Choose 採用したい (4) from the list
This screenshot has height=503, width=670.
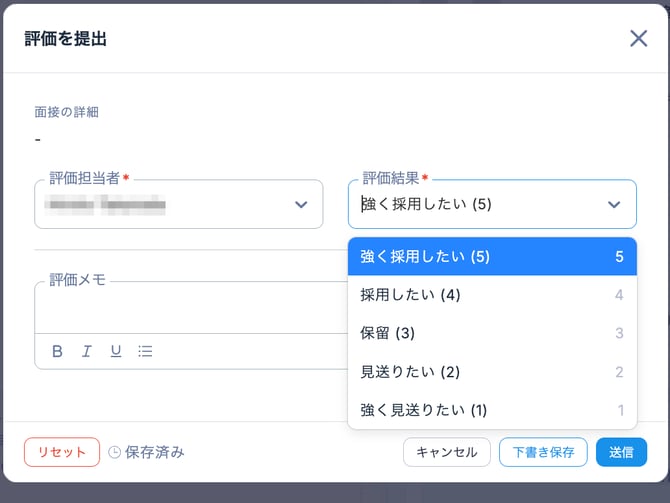pyautogui.click(x=492, y=295)
